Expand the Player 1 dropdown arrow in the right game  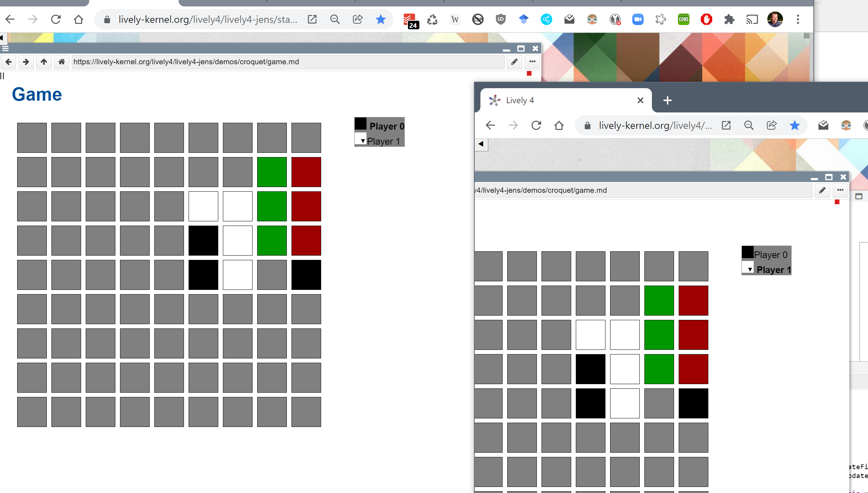[750, 270]
